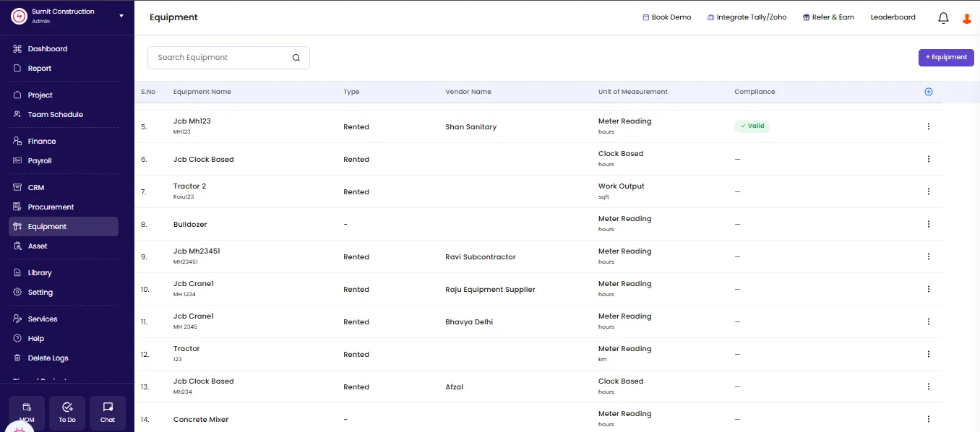
Task: Click the Finance sidebar icon
Action: (17, 142)
